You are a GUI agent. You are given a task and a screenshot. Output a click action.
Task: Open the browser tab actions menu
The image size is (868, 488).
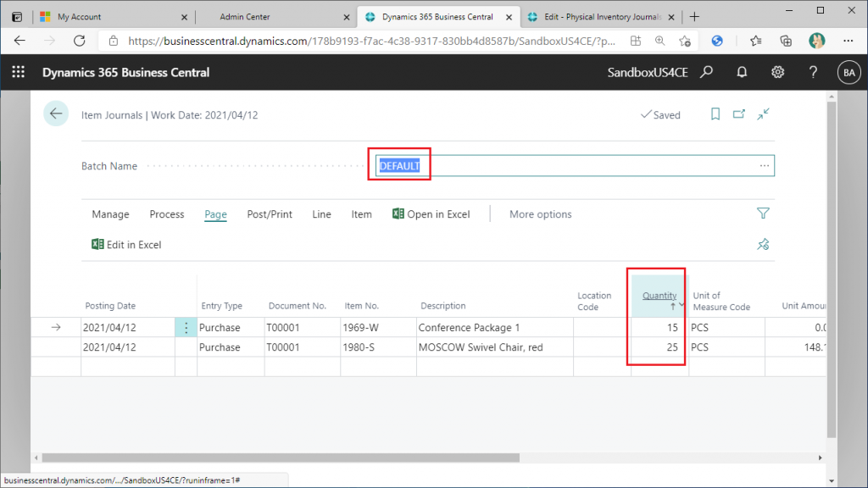click(x=17, y=17)
